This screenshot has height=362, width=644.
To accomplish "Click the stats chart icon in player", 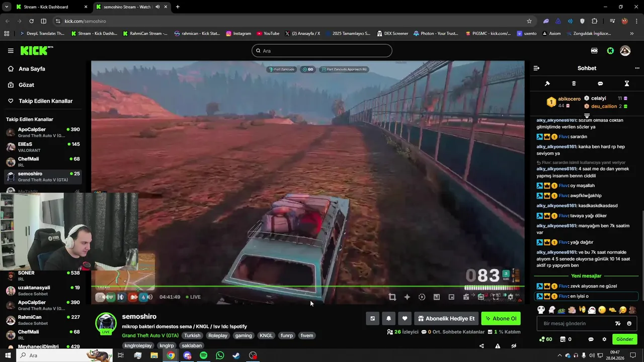I will (x=437, y=297).
